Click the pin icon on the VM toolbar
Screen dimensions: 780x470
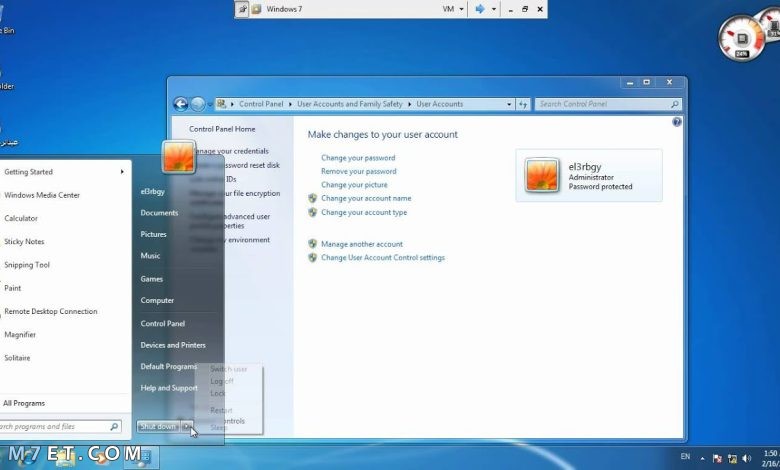click(241, 9)
